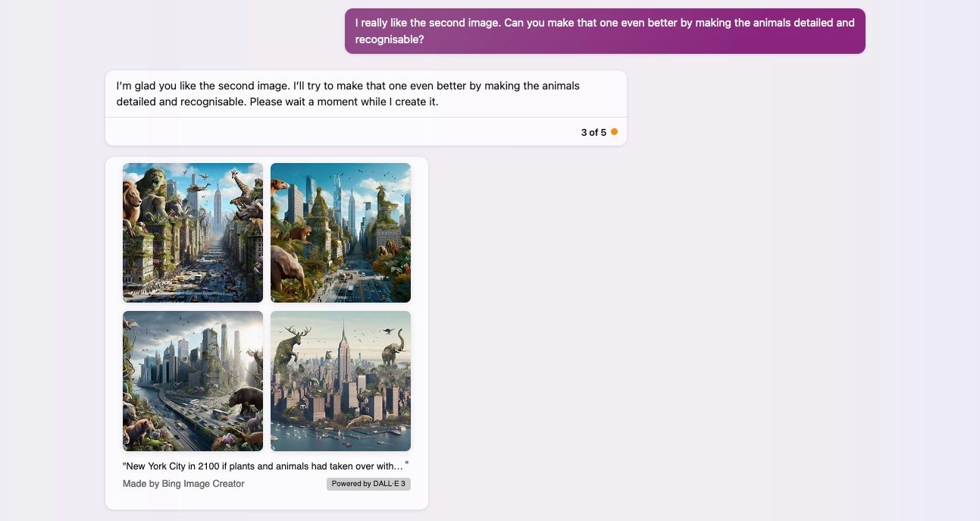Click the "New York City in 2100" prompt link
980x521 pixels.
(x=265, y=465)
